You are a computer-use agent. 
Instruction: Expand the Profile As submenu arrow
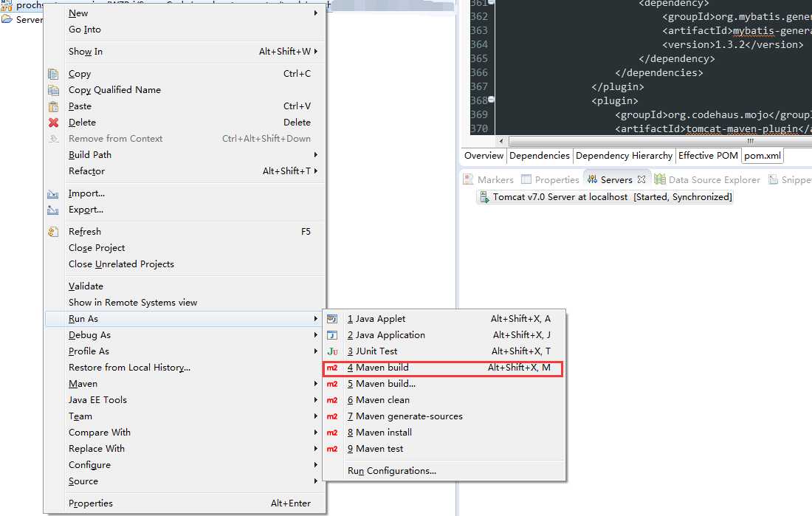point(315,351)
